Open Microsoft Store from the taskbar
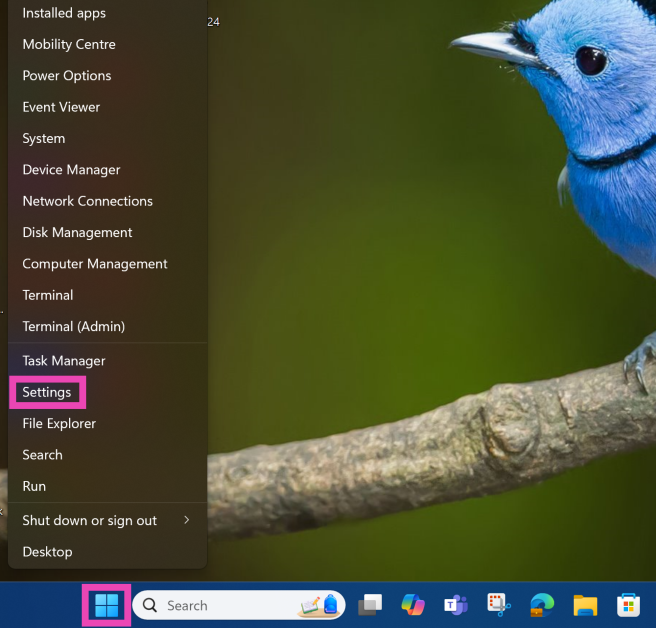 coord(628,605)
